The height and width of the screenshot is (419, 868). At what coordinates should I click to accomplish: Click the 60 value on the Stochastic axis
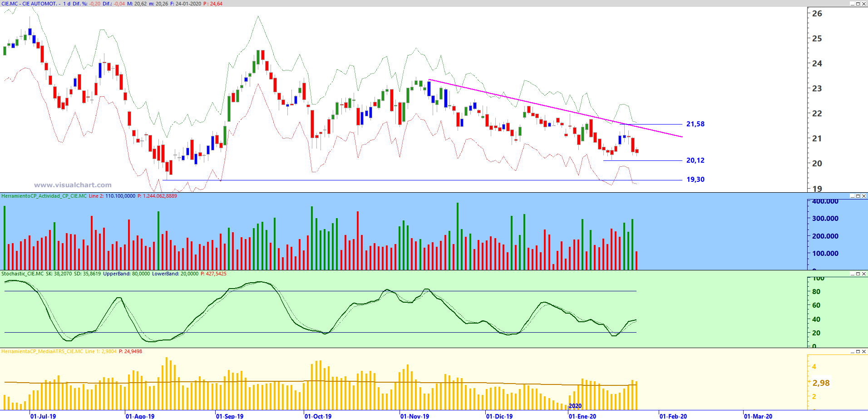pyautogui.click(x=816, y=305)
